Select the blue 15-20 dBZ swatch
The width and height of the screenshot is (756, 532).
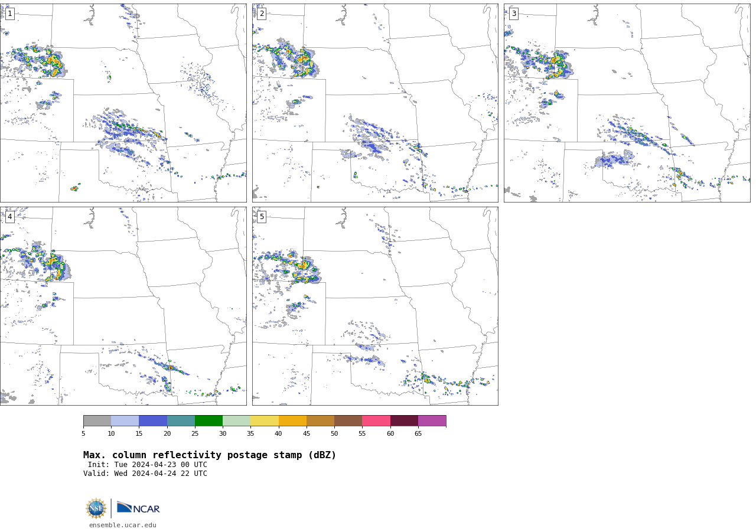(153, 420)
